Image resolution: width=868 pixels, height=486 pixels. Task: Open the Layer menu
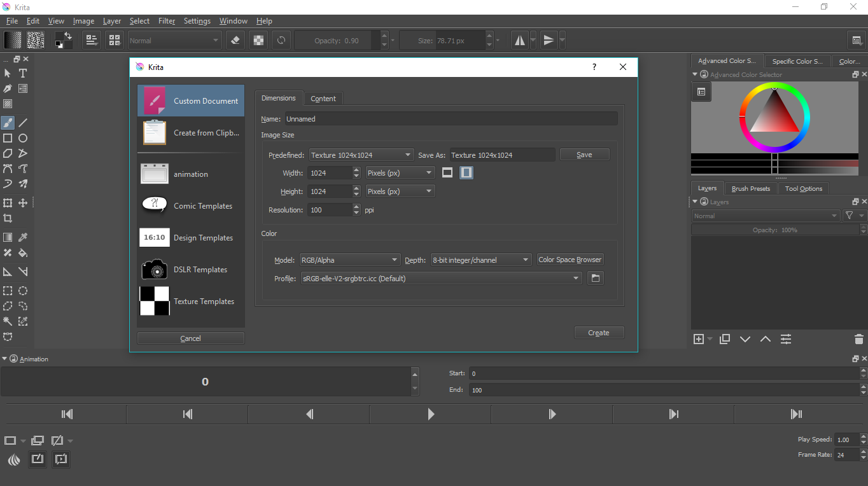[x=112, y=21]
